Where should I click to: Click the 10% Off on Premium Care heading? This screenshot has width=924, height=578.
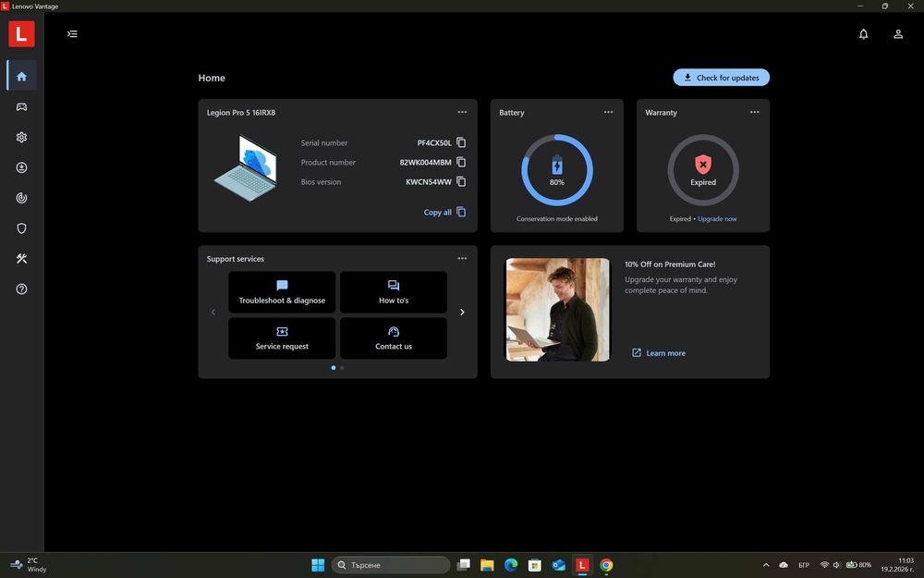(670, 264)
